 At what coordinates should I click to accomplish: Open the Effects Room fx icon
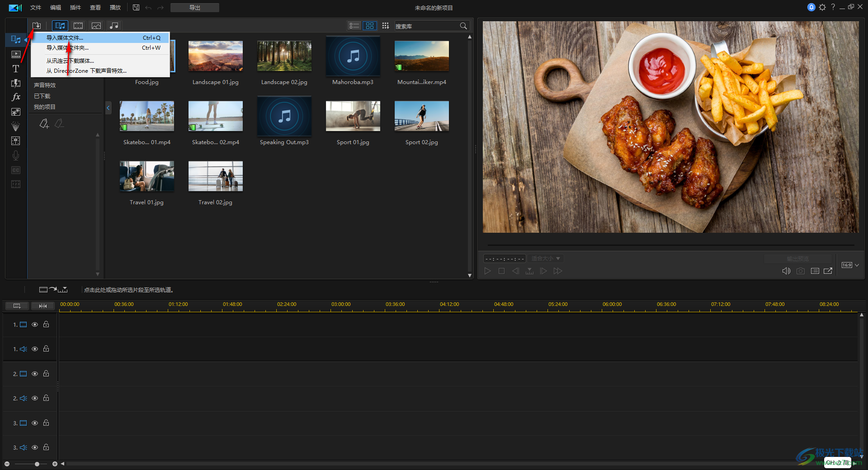16,97
